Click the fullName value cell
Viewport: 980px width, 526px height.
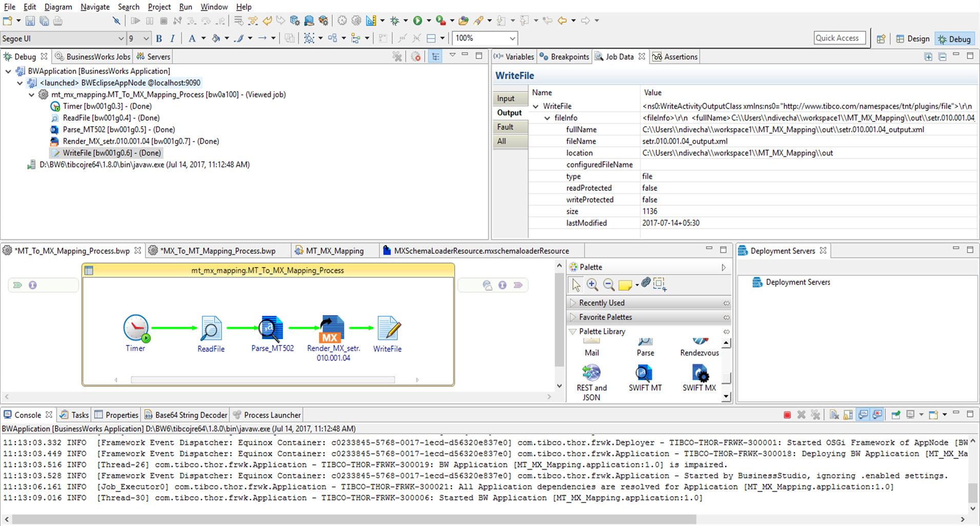click(x=808, y=130)
